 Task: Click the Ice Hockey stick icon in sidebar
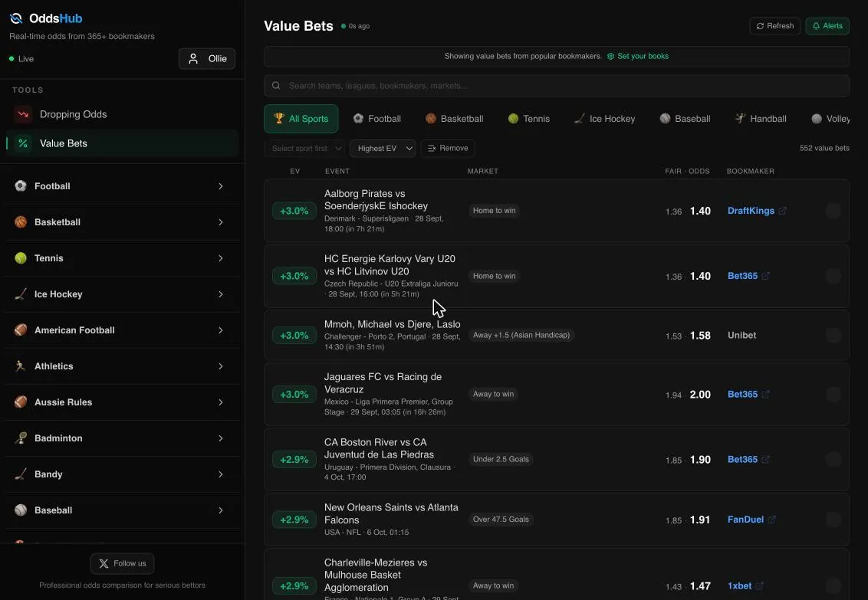tap(21, 294)
